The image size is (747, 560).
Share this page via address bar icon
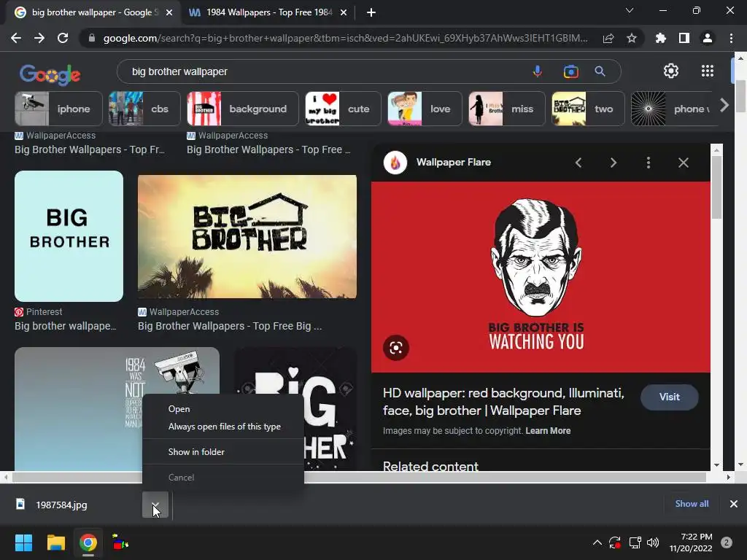608,39
